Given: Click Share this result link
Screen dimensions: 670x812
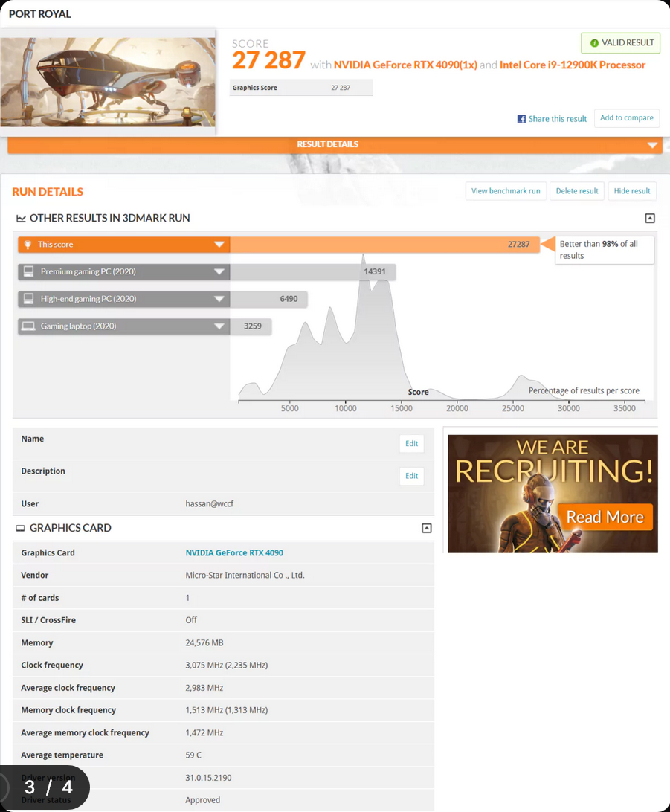Looking at the screenshot, I should tap(558, 119).
